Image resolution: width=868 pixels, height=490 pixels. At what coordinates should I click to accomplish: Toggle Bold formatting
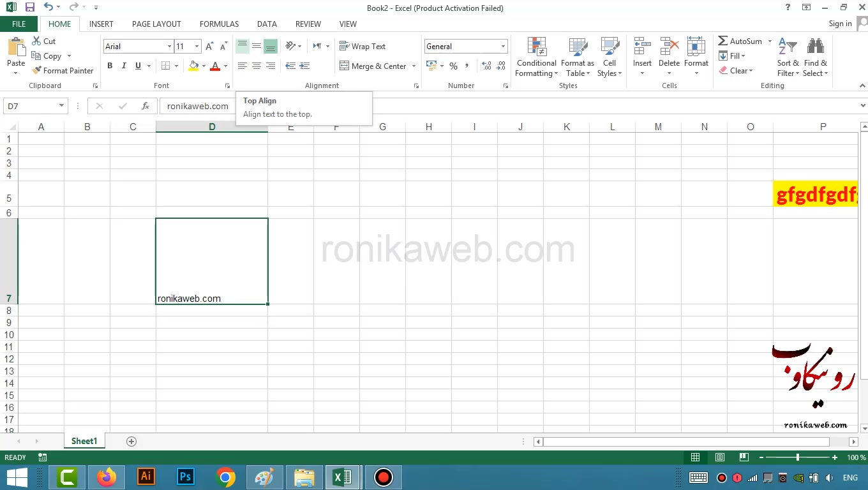tap(110, 66)
